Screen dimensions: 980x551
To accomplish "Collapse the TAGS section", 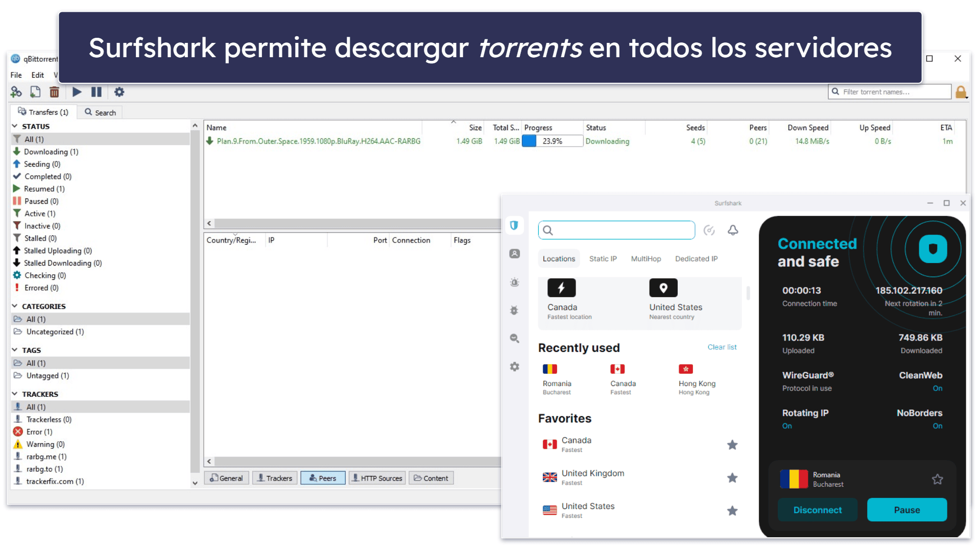I will coord(15,350).
